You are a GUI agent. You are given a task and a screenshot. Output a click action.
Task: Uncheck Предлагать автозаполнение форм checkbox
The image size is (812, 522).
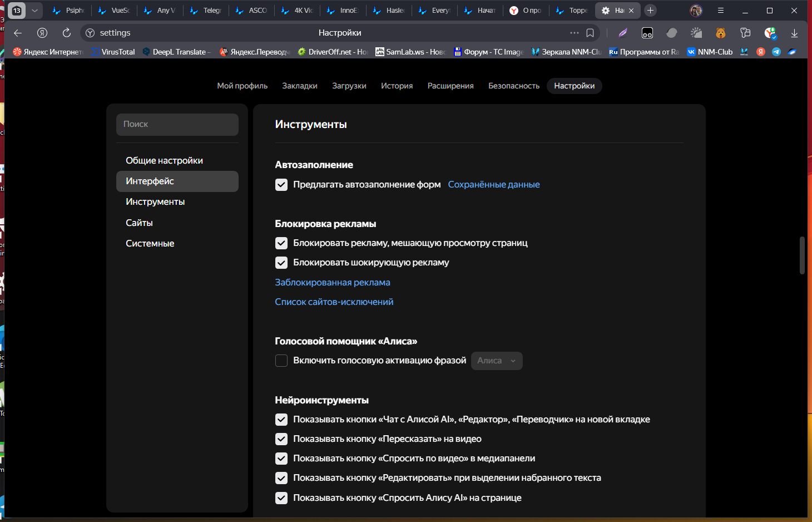[281, 185]
